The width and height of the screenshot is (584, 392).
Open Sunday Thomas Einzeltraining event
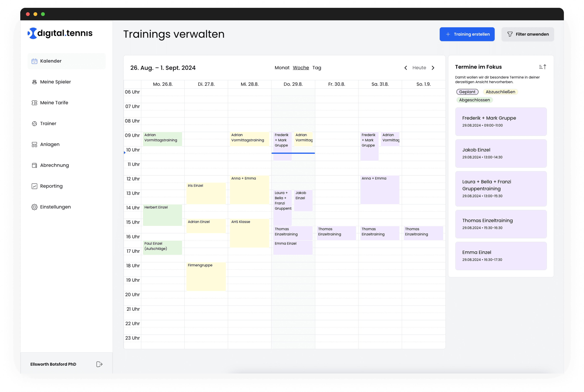pos(423,233)
